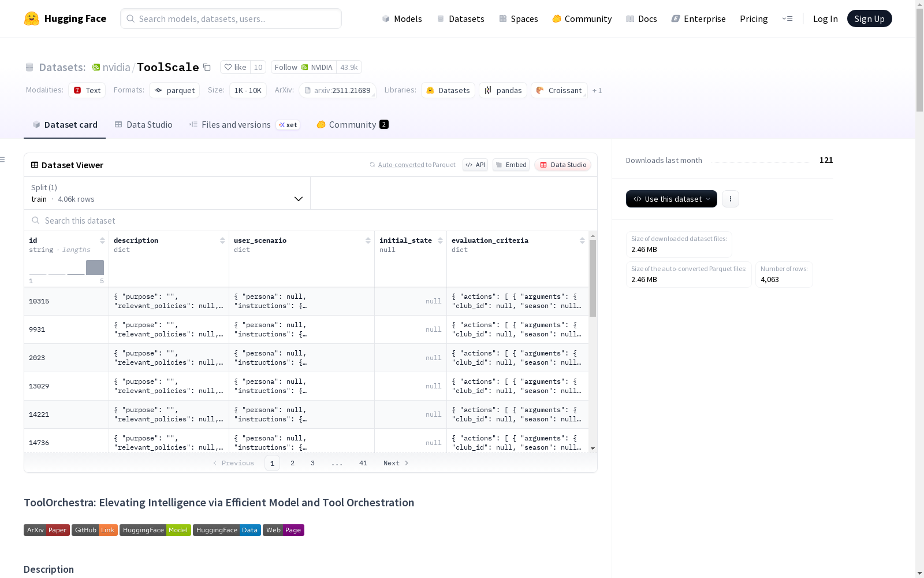Open Docs in the top navigation
The width and height of the screenshot is (924, 578).
tap(642, 18)
